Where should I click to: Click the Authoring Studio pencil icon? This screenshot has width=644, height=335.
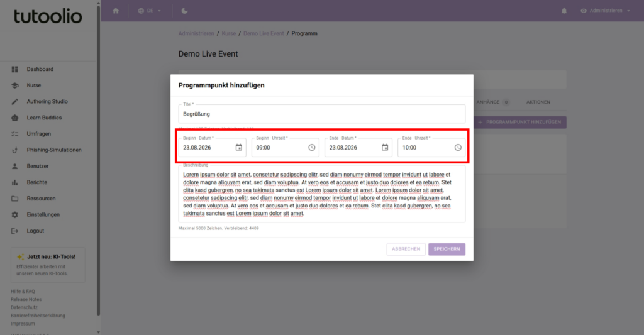[x=15, y=101]
